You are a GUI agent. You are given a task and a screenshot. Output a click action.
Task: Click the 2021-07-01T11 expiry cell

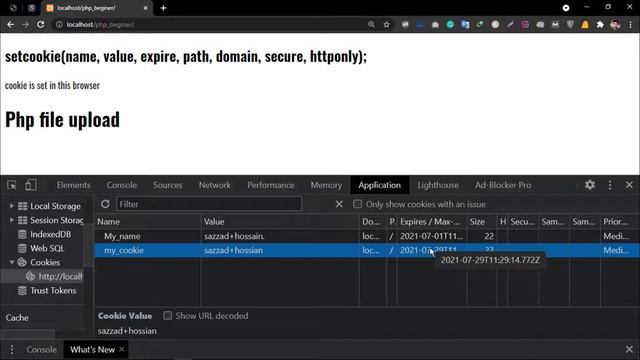(431, 236)
